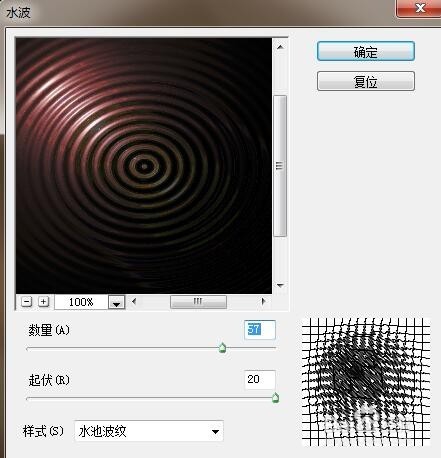The image size is (441, 458).
Task: Zoom in preview with plus icon
Action: pos(43,302)
